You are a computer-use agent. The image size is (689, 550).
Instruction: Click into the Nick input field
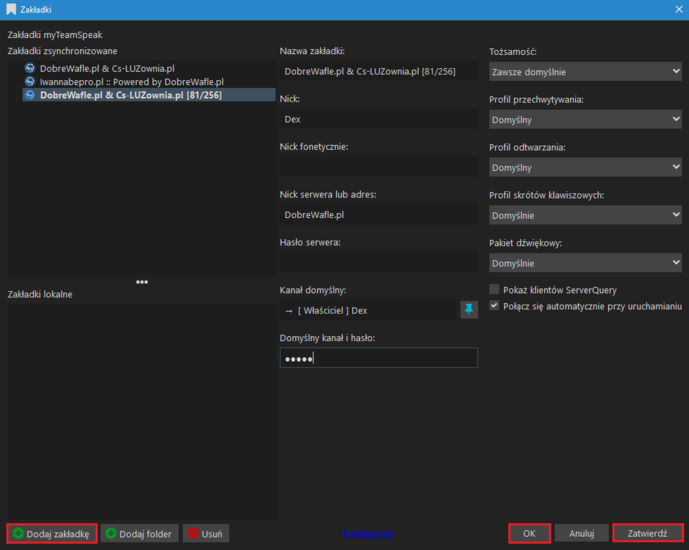click(378, 119)
